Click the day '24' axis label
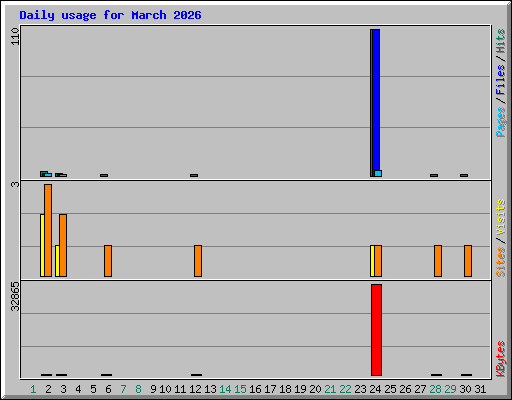This screenshot has width=512, height=400. (x=375, y=389)
